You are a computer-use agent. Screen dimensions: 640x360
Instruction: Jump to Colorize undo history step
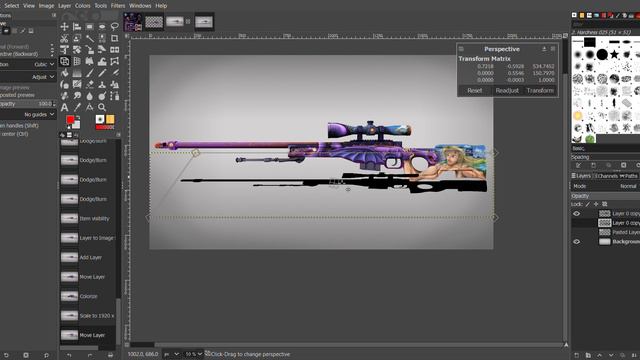tap(89, 296)
